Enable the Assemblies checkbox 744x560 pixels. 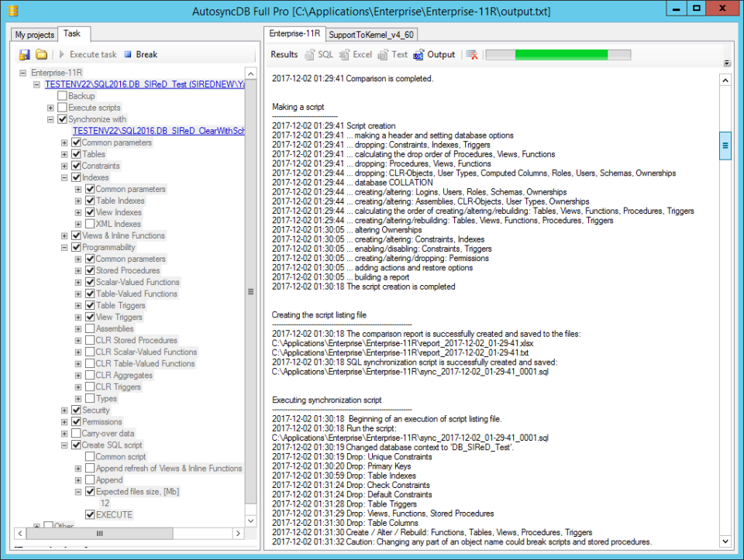tap(88, 328)
